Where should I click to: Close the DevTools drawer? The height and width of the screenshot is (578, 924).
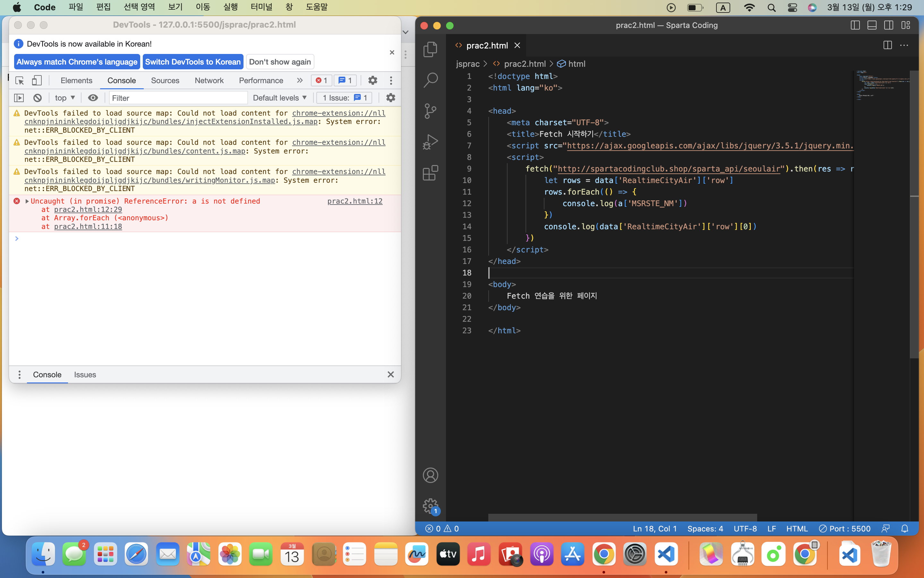pos(390,375)
